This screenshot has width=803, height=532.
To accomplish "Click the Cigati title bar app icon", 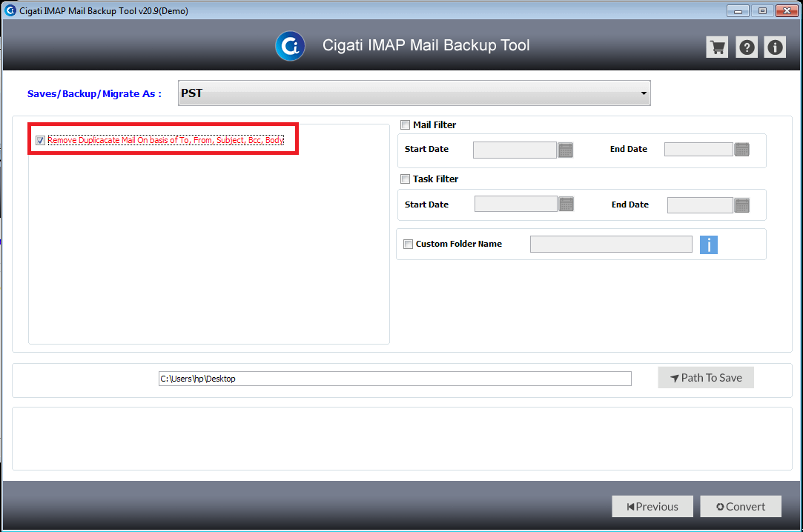I will 10,10.
